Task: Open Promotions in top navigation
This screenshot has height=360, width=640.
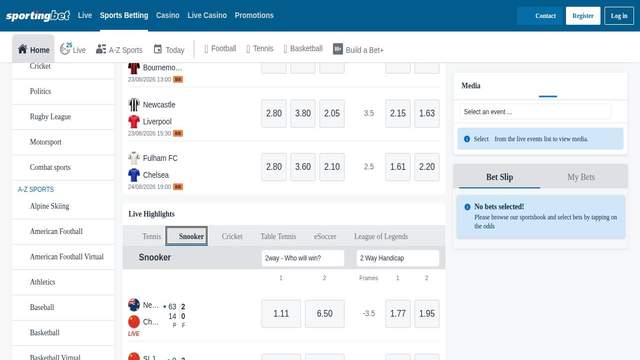Action: [x=254, y=16]
